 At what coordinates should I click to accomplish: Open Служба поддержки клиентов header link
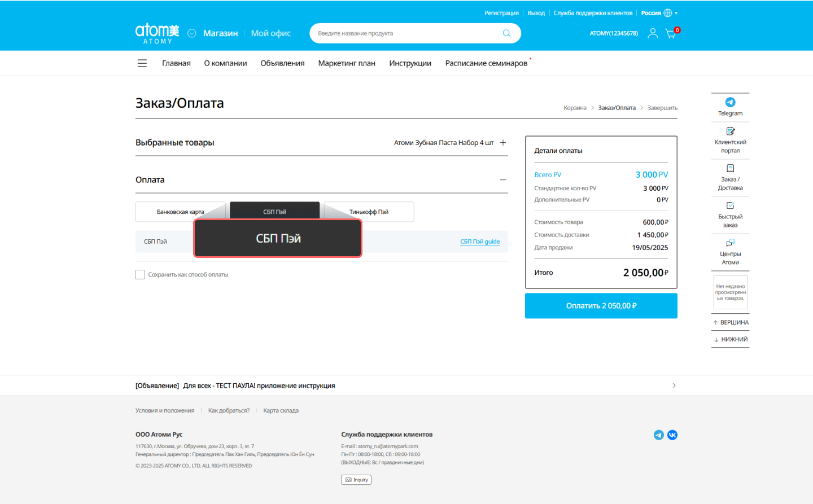click(593, 13)
